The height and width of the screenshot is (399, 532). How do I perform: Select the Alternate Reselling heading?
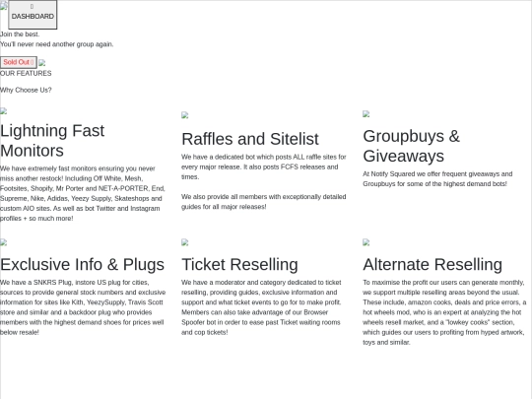[x=432, y=265]
